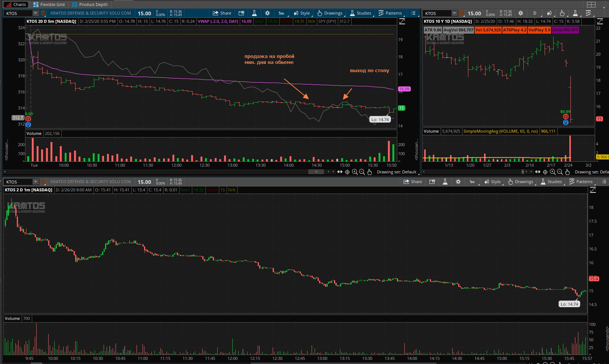
Task: Click the 5m chart horizontal scrollbar thumb
Action: [316, 172]
